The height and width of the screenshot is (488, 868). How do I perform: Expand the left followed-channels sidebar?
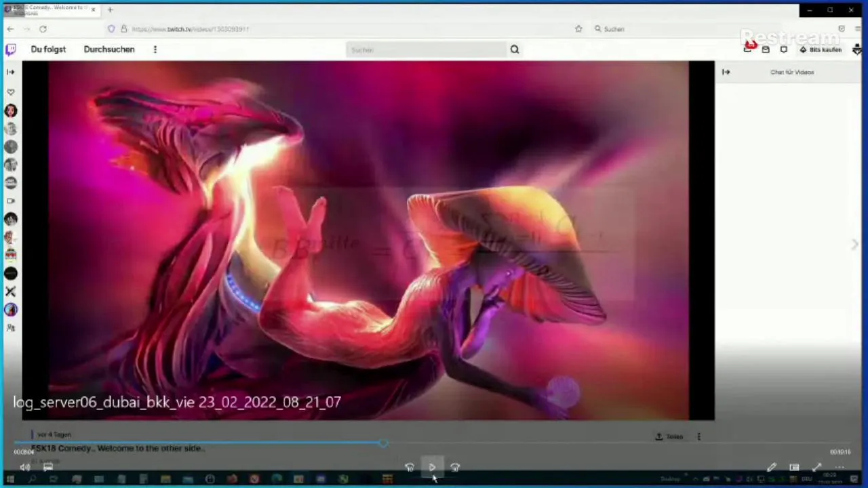[11, 72]
